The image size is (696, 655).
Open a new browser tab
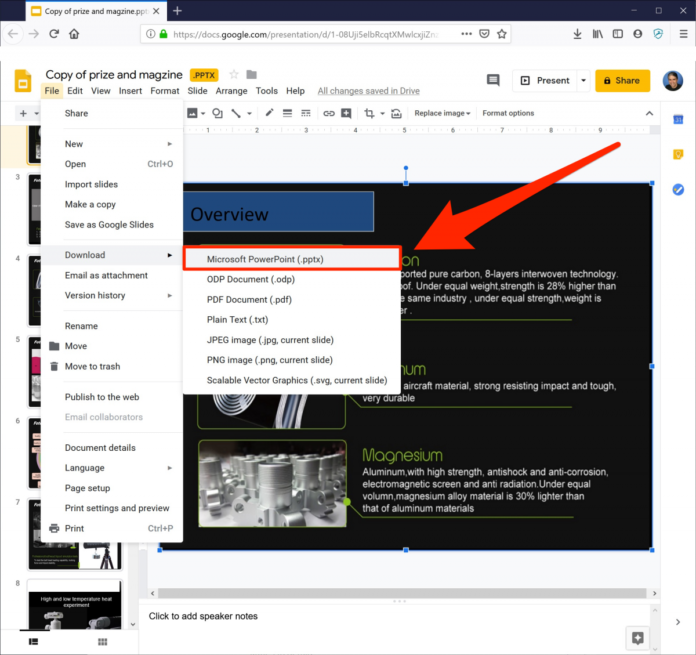pyautogui.click(x=177, y=11)
